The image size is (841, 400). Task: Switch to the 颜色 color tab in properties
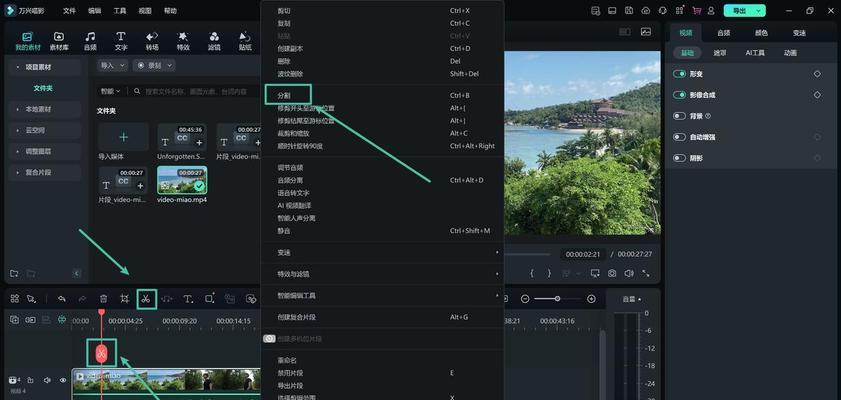762,33
